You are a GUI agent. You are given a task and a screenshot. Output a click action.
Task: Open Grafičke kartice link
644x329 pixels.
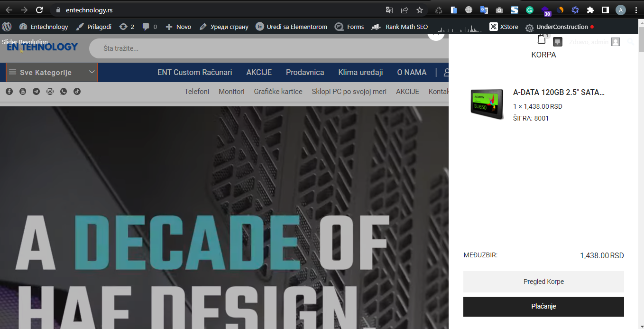[x=278, y=91]
